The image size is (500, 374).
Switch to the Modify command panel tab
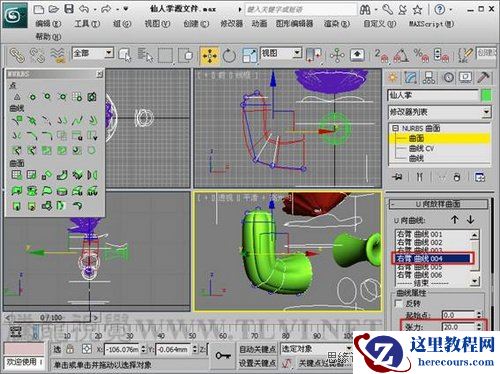point(411,78)
